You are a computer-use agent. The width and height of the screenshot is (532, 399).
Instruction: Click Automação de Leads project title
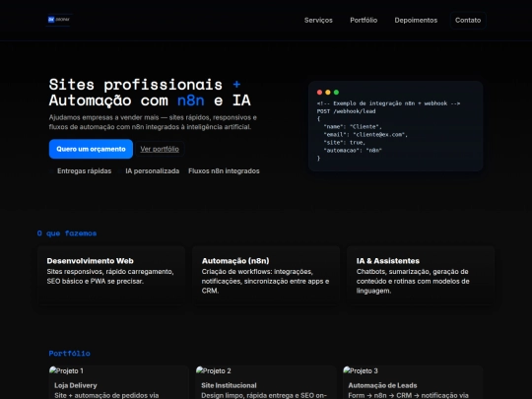pos(382,385)
